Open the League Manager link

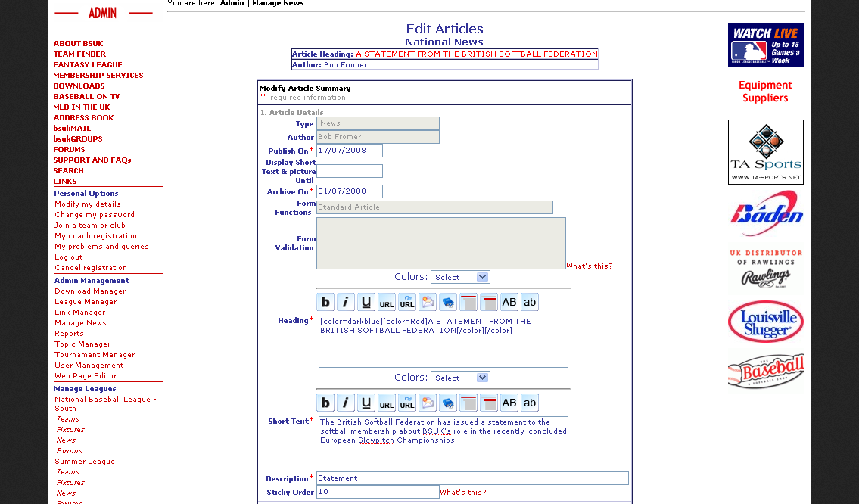click(86, 302)
